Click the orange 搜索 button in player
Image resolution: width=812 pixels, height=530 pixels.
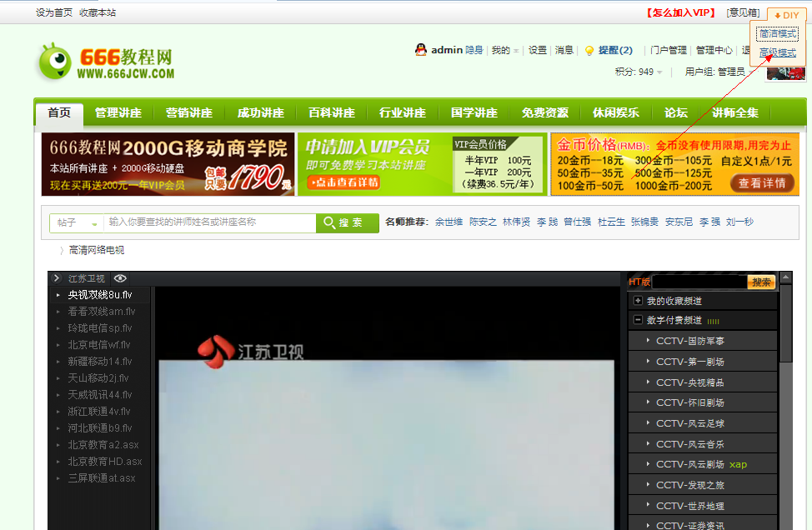coord(761,282)
